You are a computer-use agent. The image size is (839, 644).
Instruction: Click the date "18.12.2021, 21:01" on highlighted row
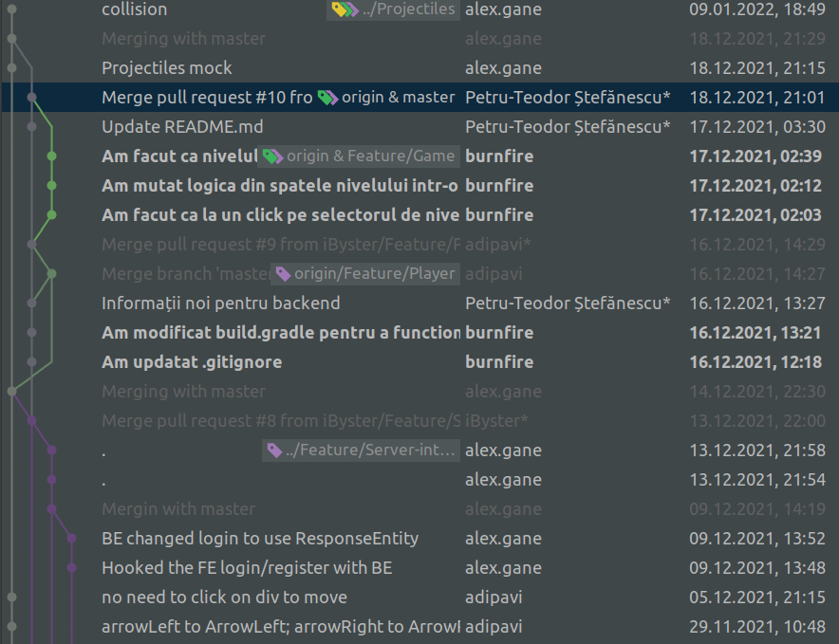tap(756, 97)
